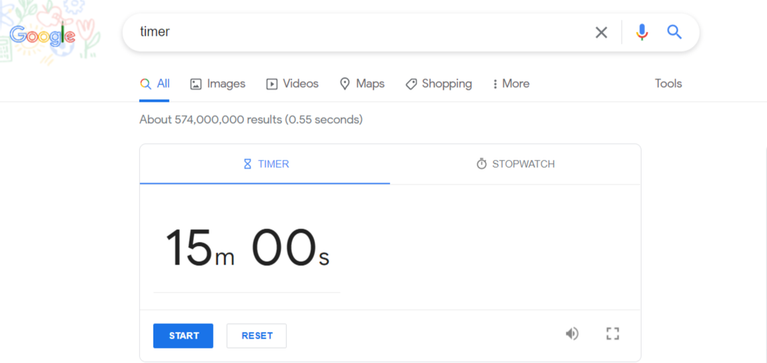
Task: Click the timer progress line under digits
Action: (x=247, y=293)
